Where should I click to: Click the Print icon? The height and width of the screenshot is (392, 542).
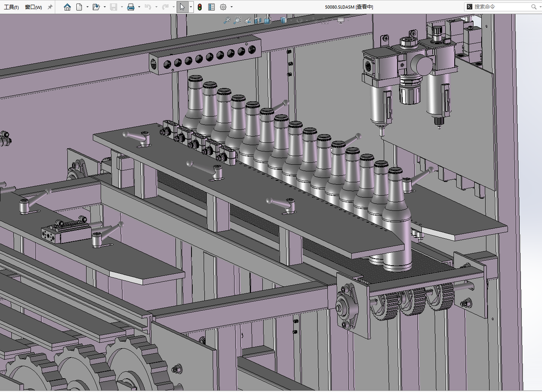[131, 6]
